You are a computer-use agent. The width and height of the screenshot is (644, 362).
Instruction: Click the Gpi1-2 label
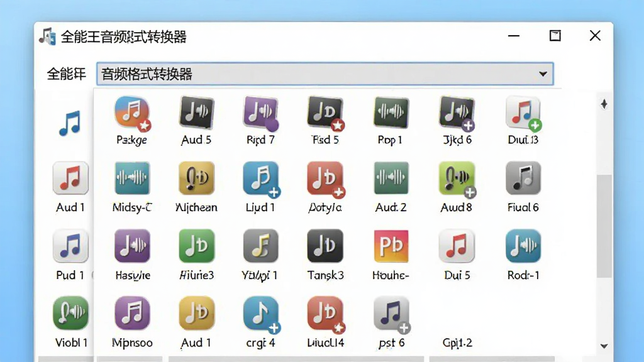tap(457, 343)
